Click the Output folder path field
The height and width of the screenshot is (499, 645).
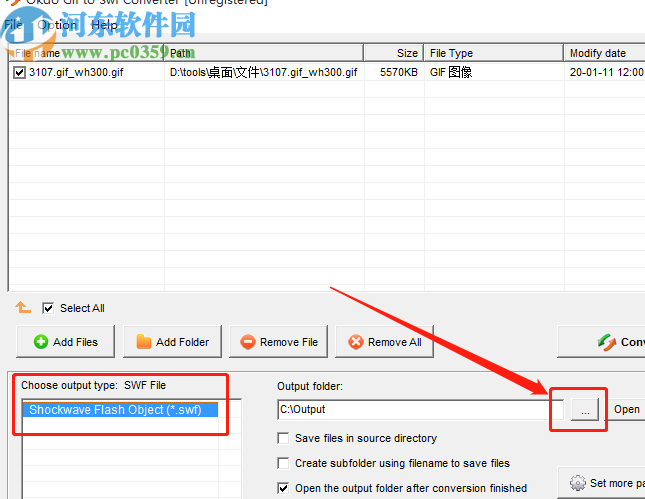(x=420, y=410)
